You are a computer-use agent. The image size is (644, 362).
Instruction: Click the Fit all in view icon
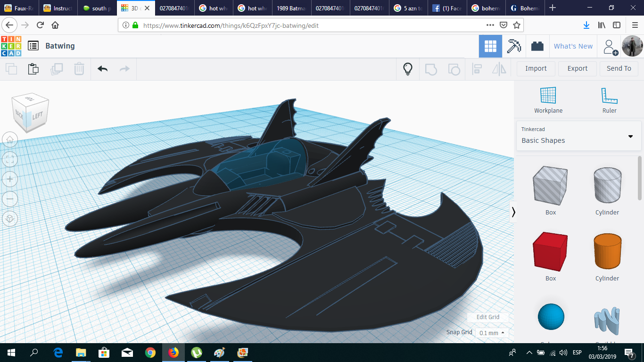(x=10, y=159)
